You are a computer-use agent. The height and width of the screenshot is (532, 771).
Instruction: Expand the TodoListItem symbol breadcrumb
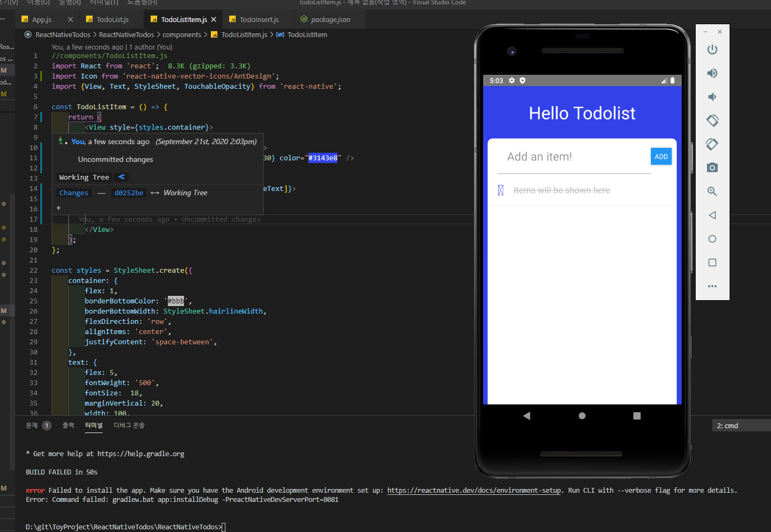click(307, 35)
